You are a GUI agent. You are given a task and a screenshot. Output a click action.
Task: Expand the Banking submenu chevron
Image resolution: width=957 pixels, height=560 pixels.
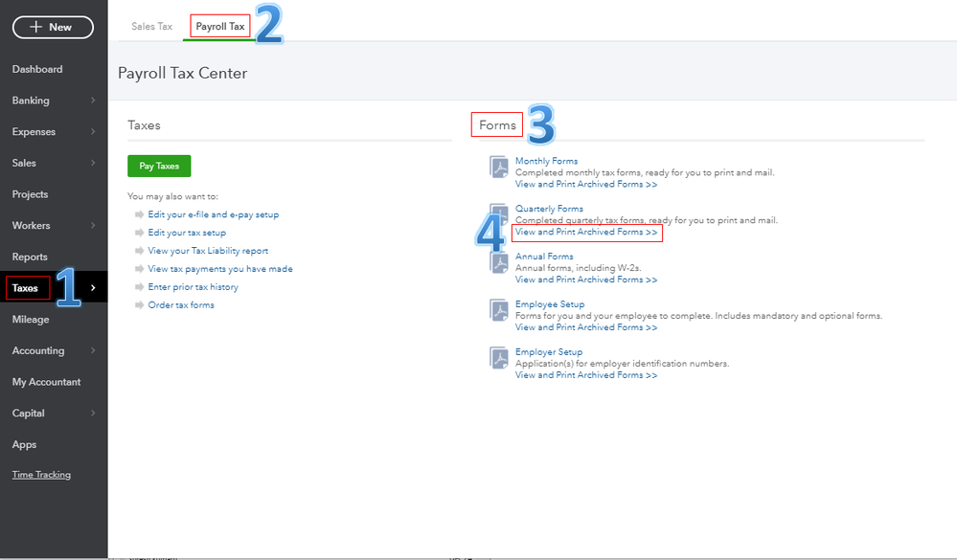93,101
